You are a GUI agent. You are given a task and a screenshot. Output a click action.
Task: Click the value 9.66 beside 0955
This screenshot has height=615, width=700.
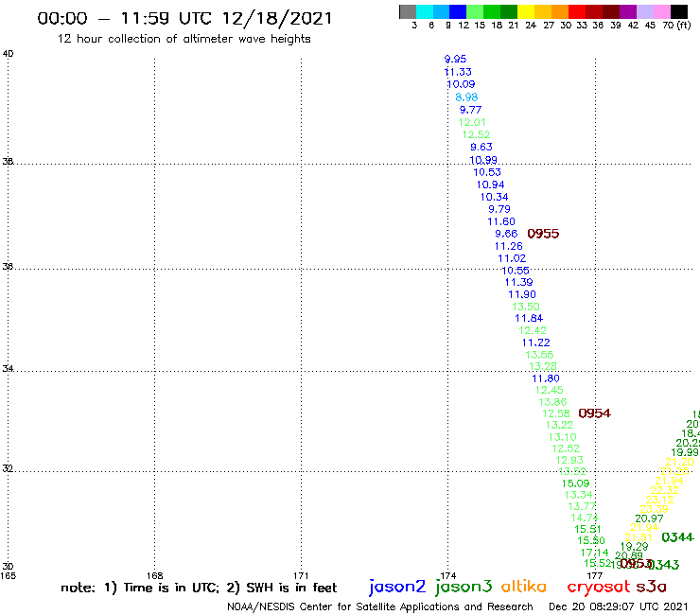click(506, 234)
